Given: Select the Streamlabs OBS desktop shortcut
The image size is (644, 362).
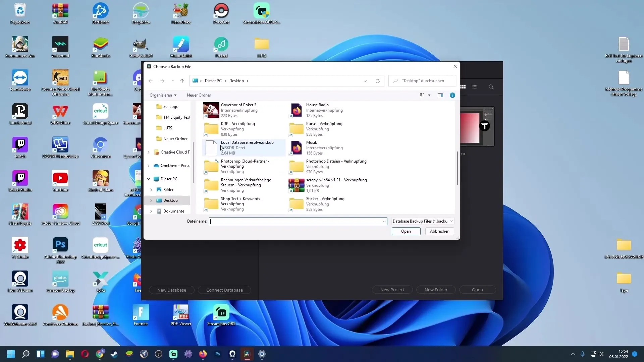Looking at the screenshot, I should click(221, 315).
